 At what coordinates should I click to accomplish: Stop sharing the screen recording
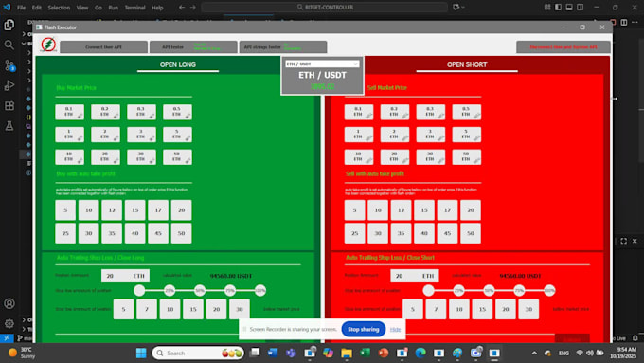pyautogui.click(x=363, y=329)
